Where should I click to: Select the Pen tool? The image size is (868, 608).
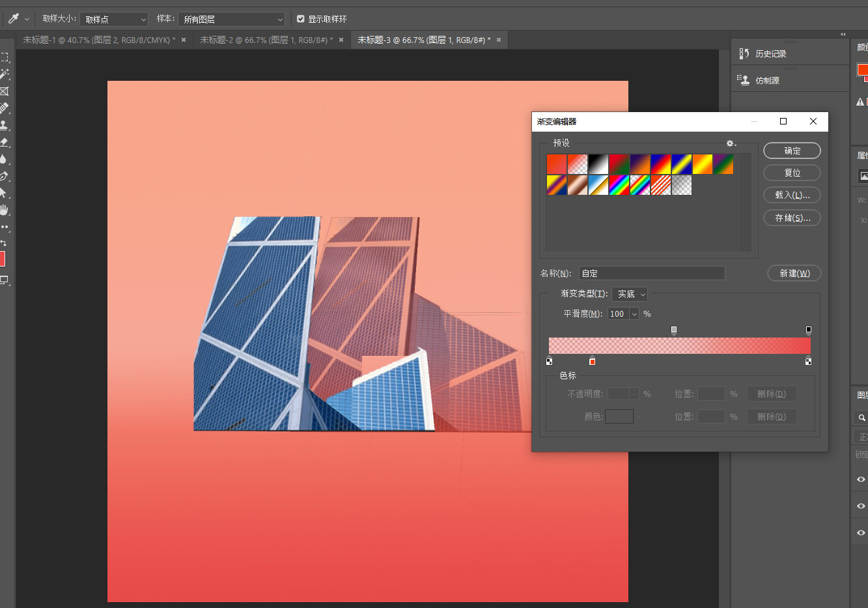tap(4, 176)
